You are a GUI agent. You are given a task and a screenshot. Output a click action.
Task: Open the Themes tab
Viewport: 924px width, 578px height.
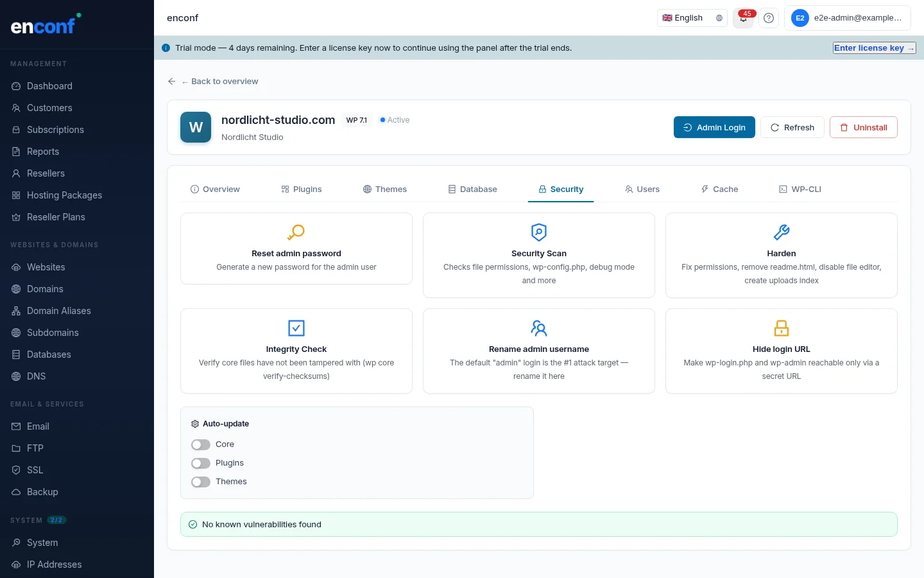coord(385,189)
